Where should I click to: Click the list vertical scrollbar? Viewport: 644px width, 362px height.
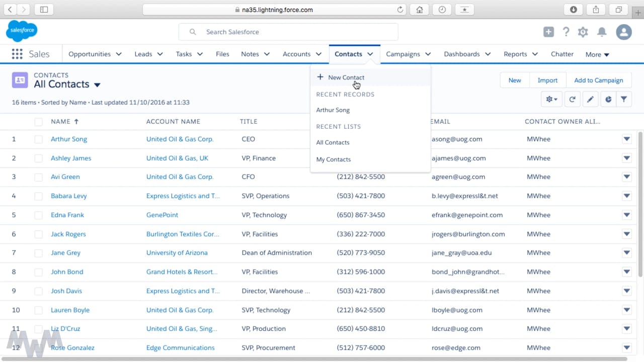(x=640, y=204)
